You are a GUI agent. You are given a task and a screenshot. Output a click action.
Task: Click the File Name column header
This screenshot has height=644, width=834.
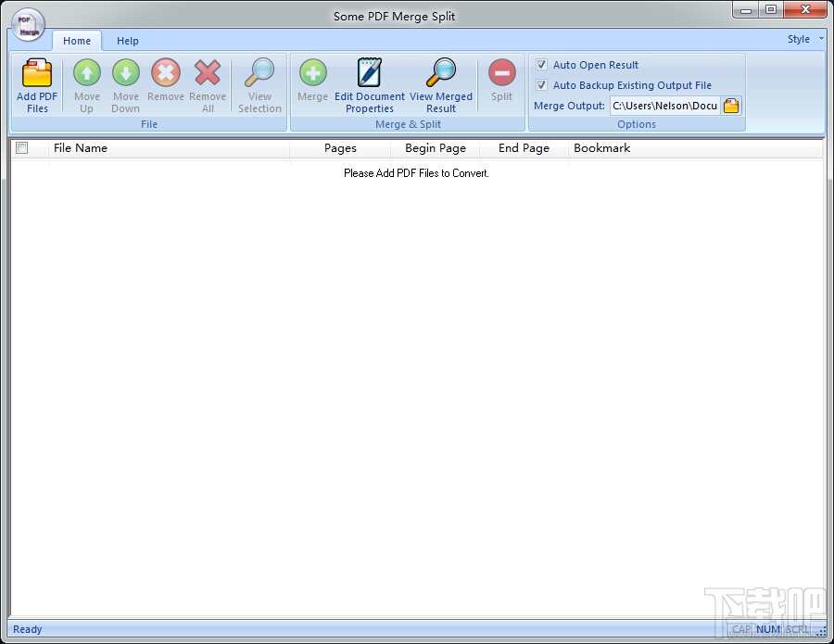tap(170, 148)
